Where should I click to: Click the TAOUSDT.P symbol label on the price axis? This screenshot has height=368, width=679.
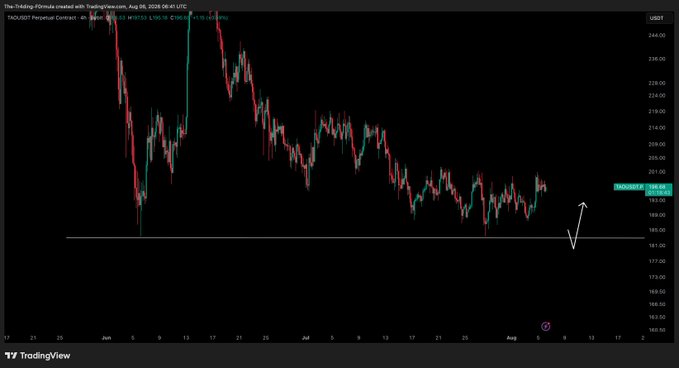point(629,187)
